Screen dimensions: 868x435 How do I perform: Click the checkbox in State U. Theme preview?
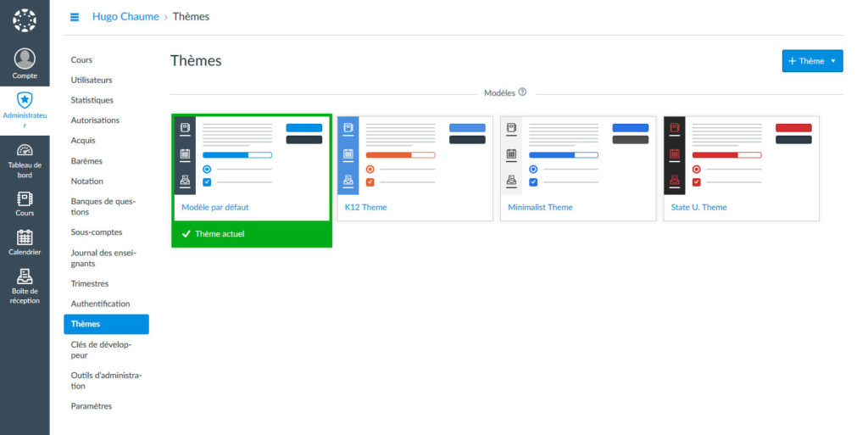click(696, 182)
